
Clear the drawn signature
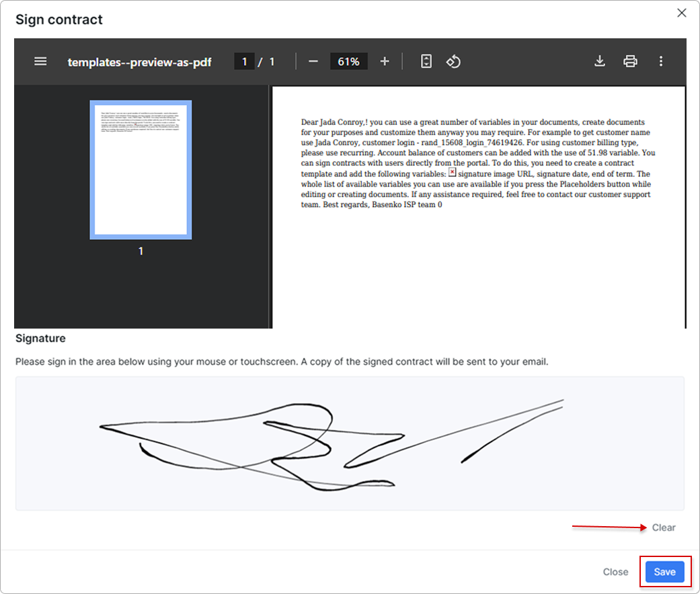pyautogui.click(x=664, y=527)
